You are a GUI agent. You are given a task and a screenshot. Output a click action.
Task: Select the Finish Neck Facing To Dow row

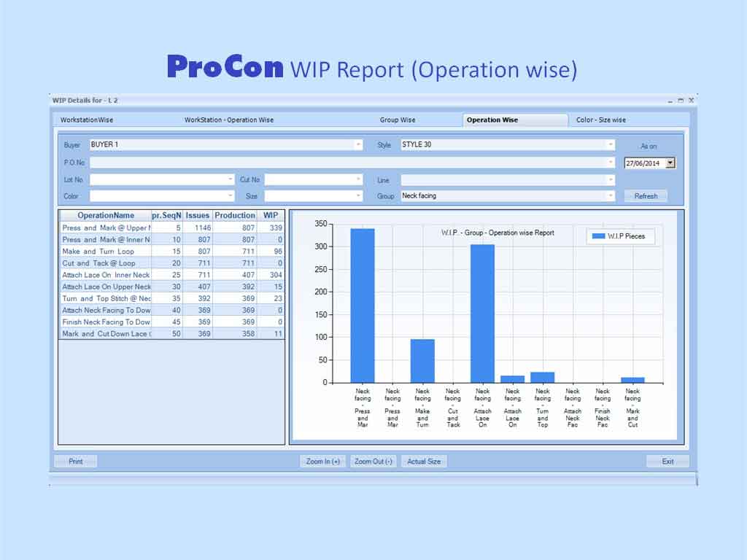click(x=171, y=322)
